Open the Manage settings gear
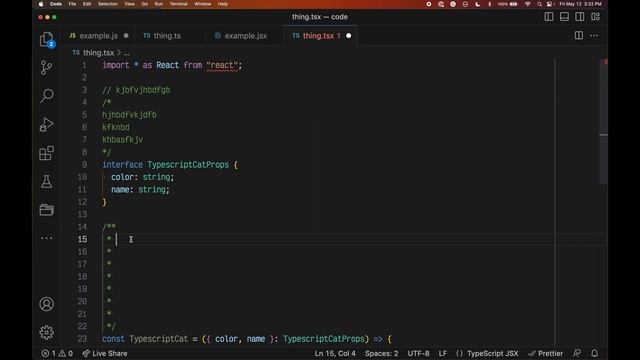The height and width of the screenshot is (360, 640). tap(47, 333)
